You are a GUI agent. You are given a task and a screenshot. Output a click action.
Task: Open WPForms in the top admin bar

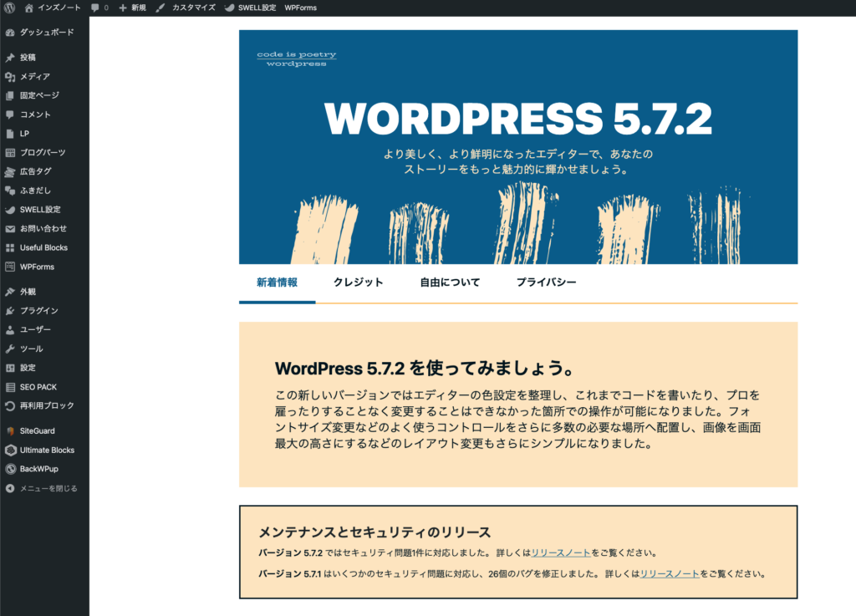301,8
